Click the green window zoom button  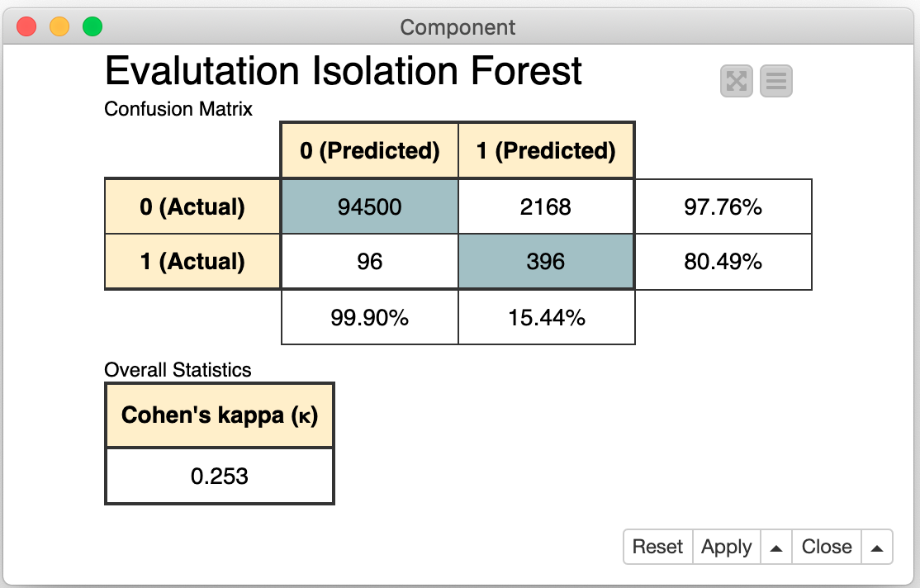[92, 27]
